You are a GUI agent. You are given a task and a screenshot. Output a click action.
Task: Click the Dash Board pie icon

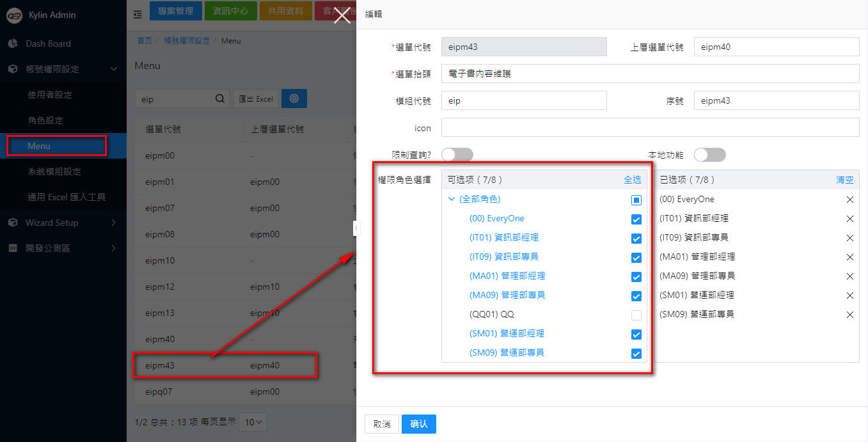[x=13, y=43]
